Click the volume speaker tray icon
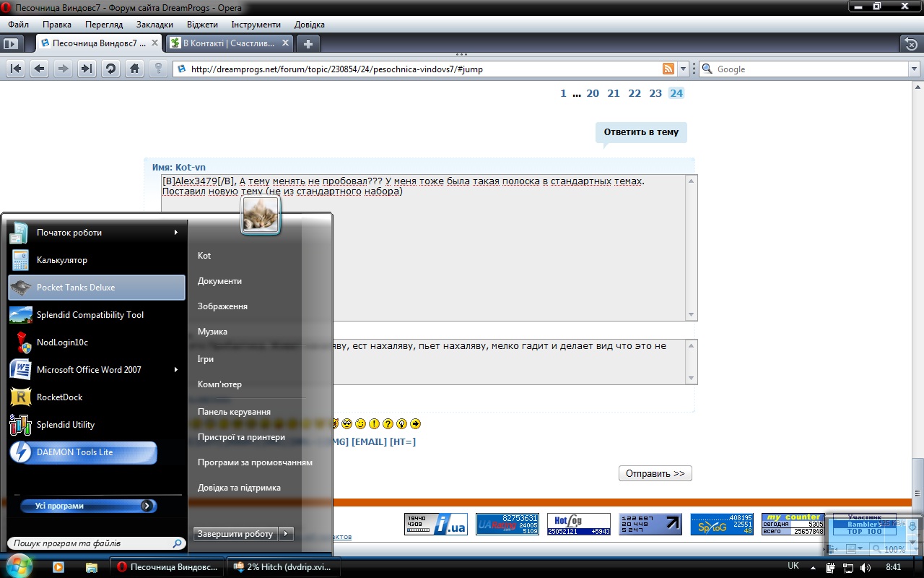The height and width of the screenshot is (578, 924). [865, 567]
